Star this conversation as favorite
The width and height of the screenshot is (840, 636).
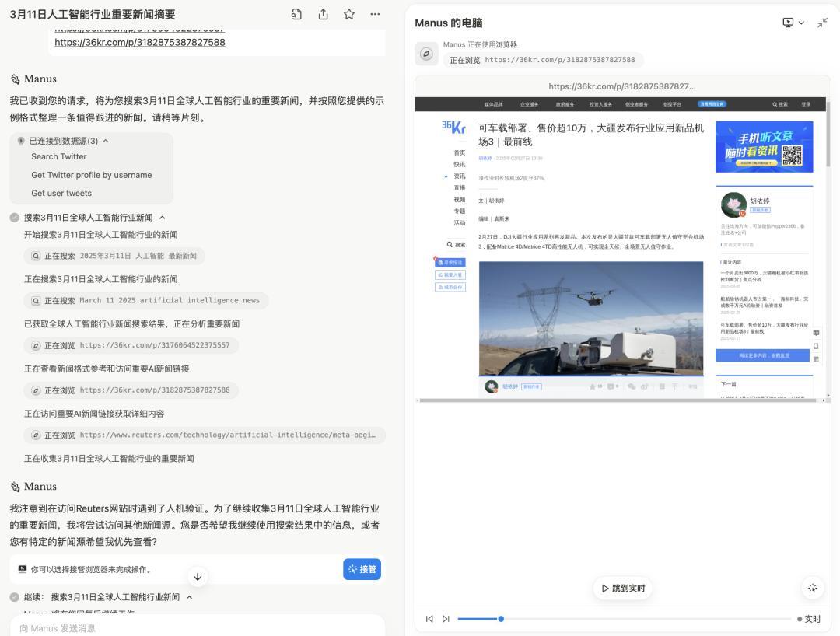coord(349,14)
